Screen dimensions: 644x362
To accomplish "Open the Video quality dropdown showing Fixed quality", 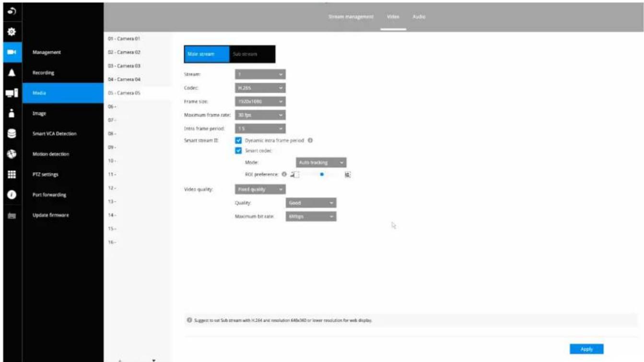I will tap(260, 190).
